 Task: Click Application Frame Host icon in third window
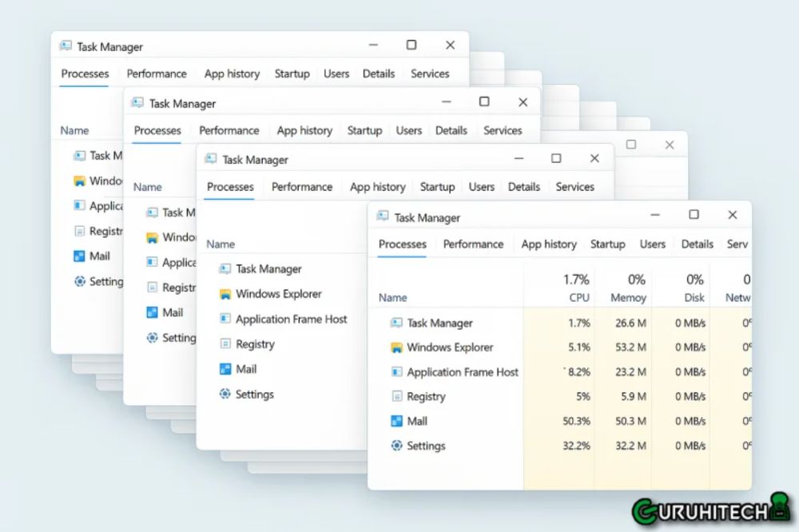(225, 319)
